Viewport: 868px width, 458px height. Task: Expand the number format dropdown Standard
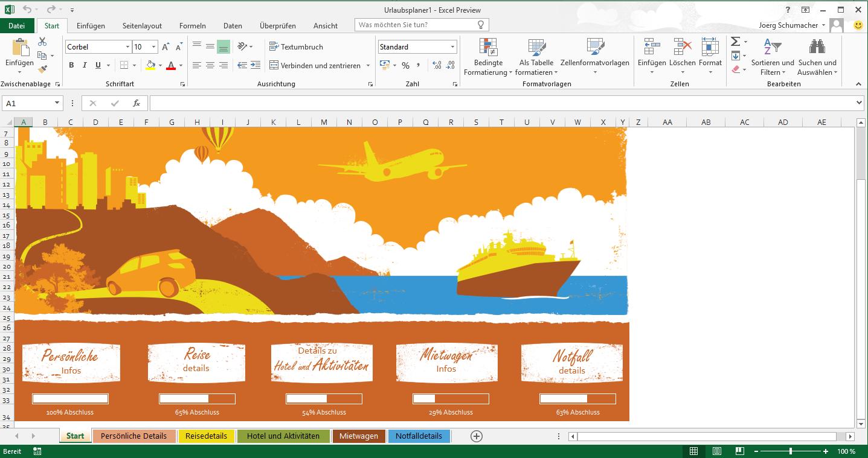pyautogui.click(x=452, y=47)
